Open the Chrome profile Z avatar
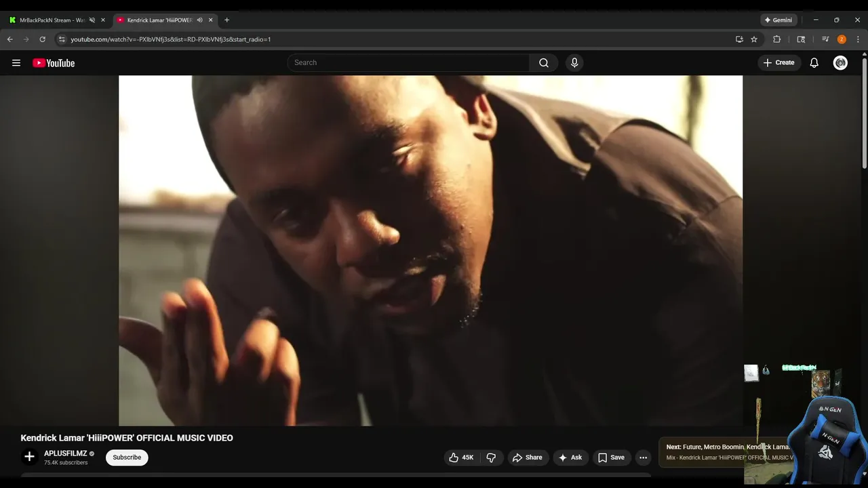Viewport: 868px width, 488px height. pos(842,39)
